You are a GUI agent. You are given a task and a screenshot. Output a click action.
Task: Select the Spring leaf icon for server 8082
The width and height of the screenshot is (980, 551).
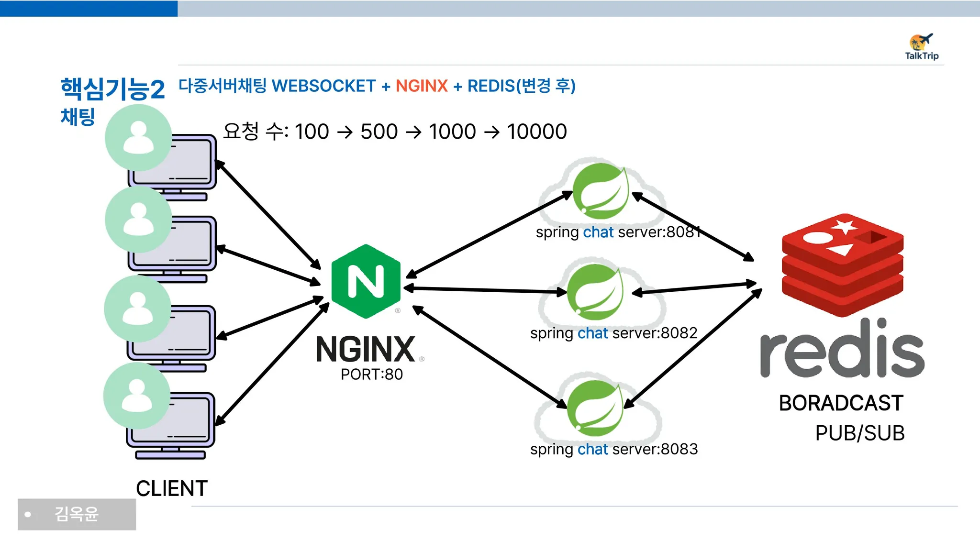595,292
